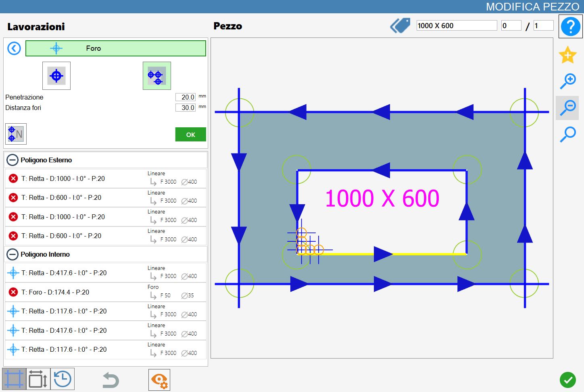Collapse the Poligono Interno group
This screenshot has width=584, height=392.
pyautogui.click(x=13, y=254)
